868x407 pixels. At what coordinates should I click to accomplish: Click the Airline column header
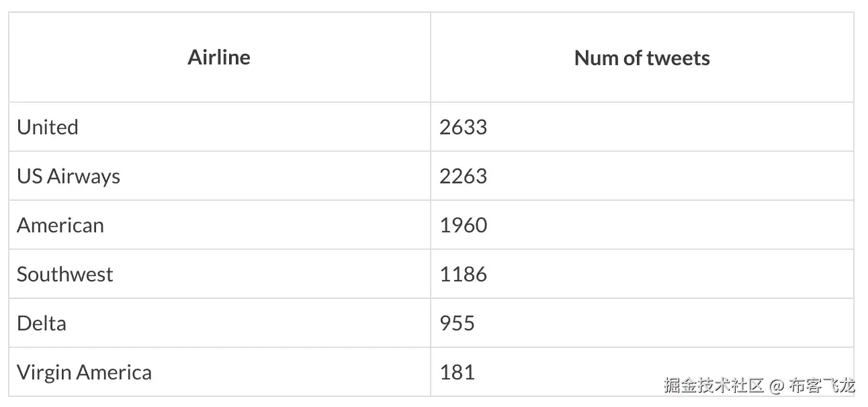click(x=219, y=58)
